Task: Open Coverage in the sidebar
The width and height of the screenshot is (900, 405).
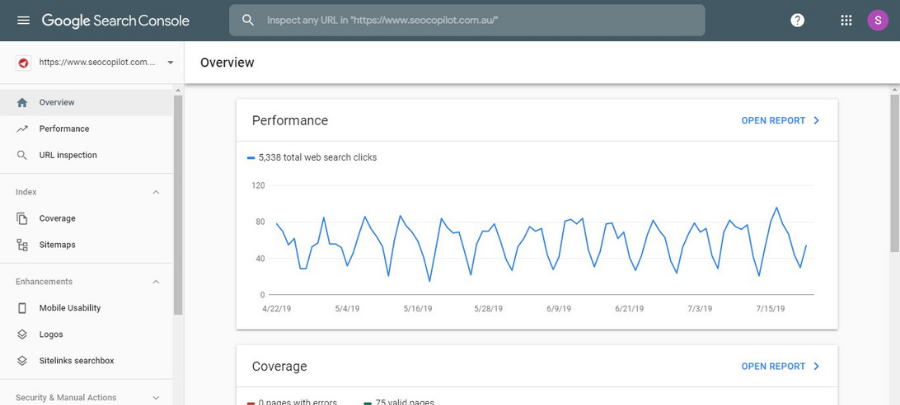Action: tap(86, 219)
